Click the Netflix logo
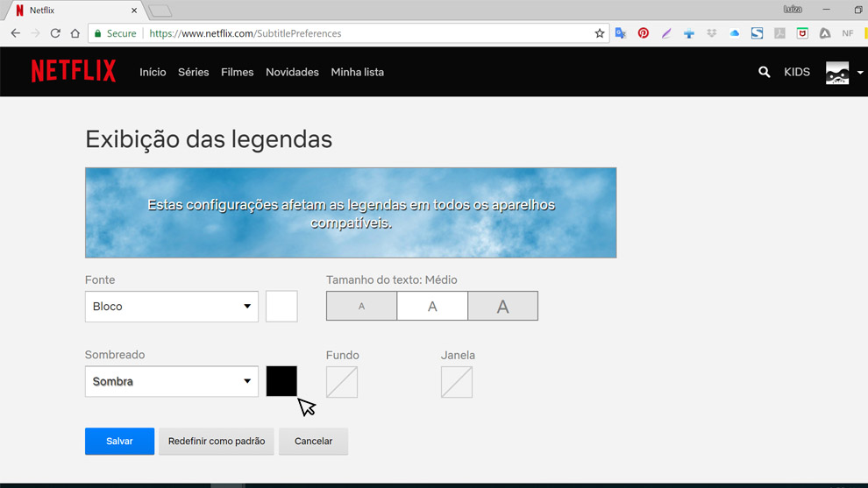Screen dimensions: 868x488 [74, 71]
